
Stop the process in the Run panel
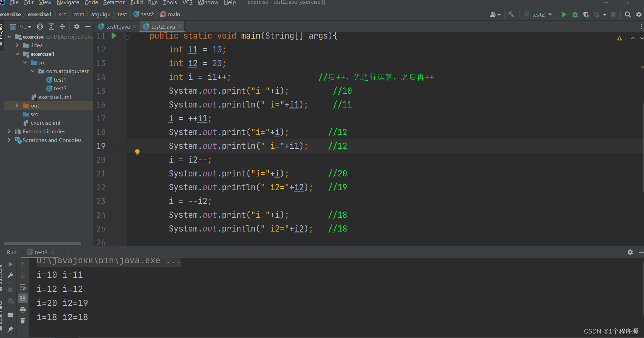pos(10,290)
